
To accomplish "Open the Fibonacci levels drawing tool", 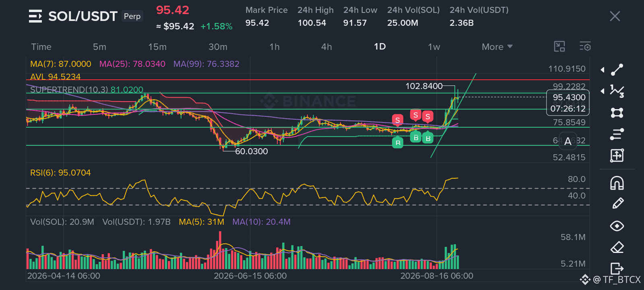I will coord(617,134).
